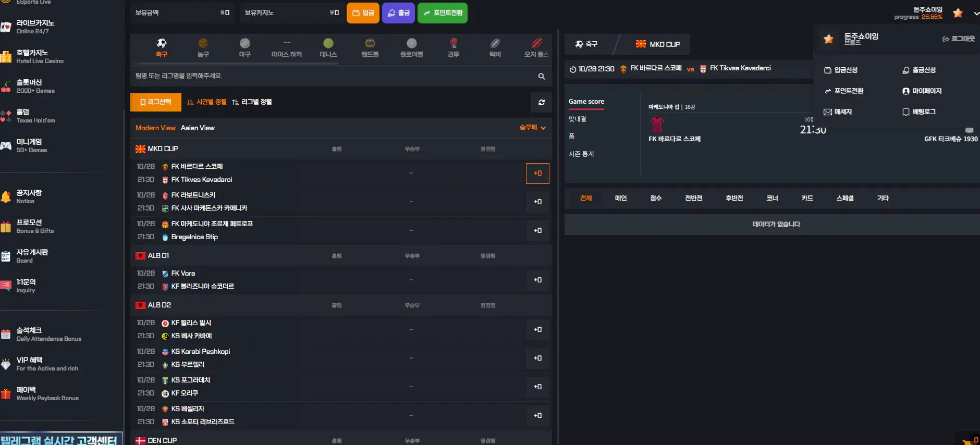This screenshot has height=445, width=980.
Task: Click the star icon in top bar
Action: (958, 13)
